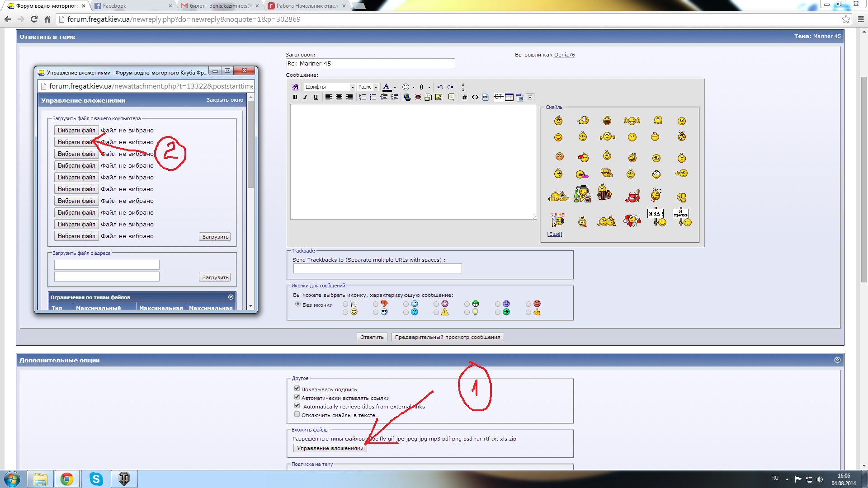
Task: Uncheck 'Показывать подпись' checkbox
Action: click(x=297, y=389)
